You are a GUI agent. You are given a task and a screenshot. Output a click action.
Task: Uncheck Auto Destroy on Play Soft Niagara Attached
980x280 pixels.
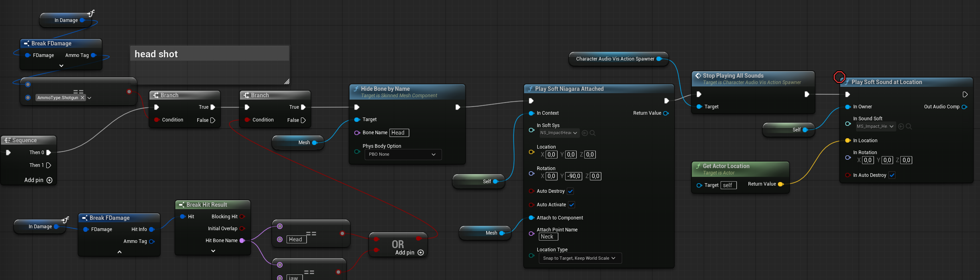click(570, 191)
